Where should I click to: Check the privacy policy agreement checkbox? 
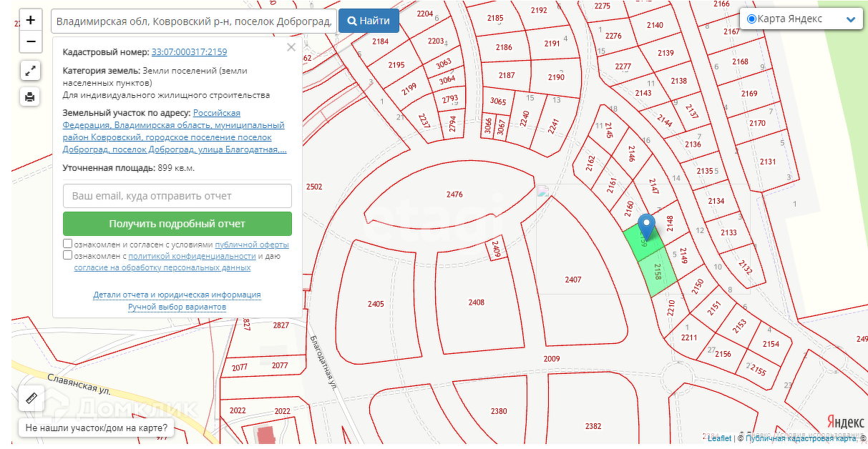click(x=67, y=255)
